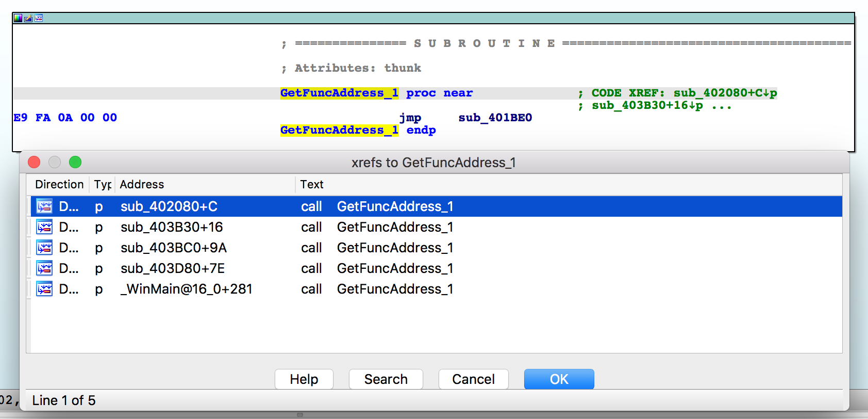Screen dimensions: 868x419
Task: Click the jmp mnemonic in disassembly
Action: [410, 118]
